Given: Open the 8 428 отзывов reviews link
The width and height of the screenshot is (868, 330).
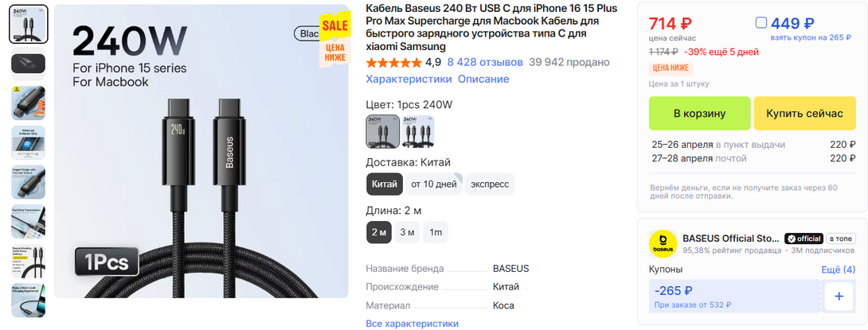Looking at the screenshot, I should (x=485, y=62).
